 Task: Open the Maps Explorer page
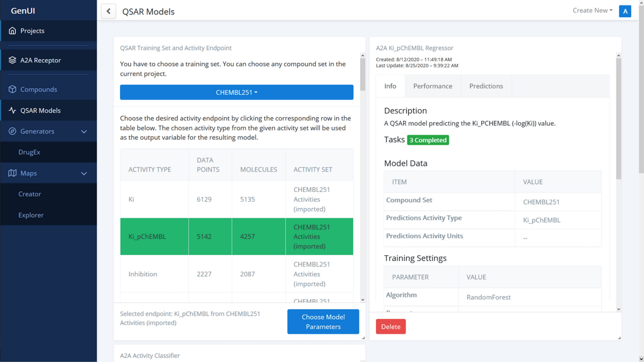(31, 215)
